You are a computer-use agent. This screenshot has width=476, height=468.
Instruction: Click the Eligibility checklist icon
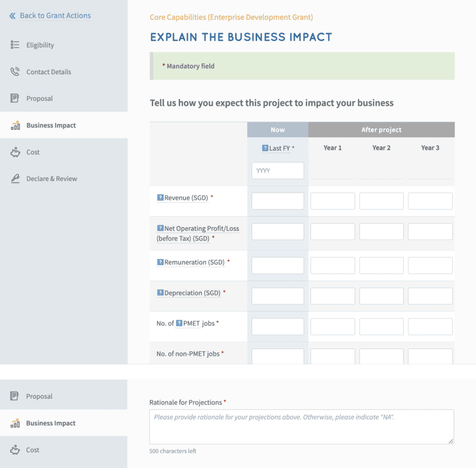tap(15, 45)
